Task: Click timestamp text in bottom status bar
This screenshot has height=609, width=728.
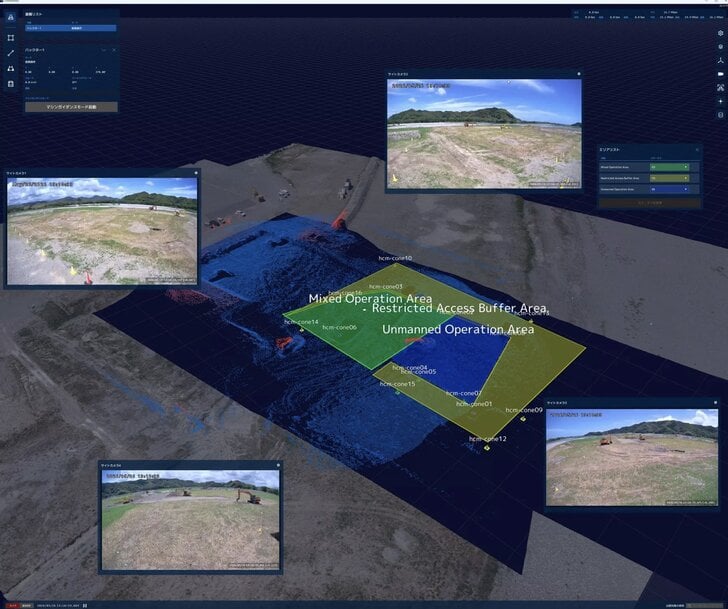Action: [x=58, y=605]
